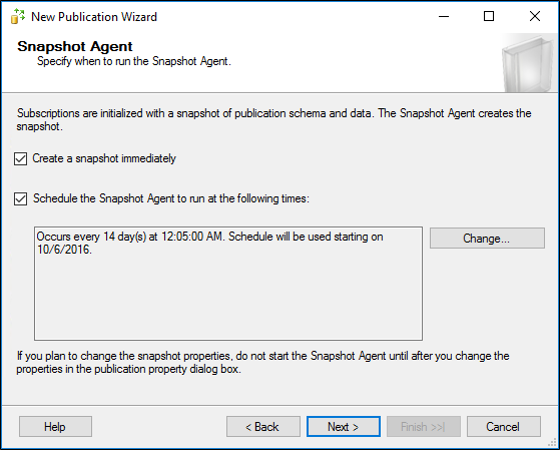Click the New Publication Wizard title icon

tap(18, 16)
